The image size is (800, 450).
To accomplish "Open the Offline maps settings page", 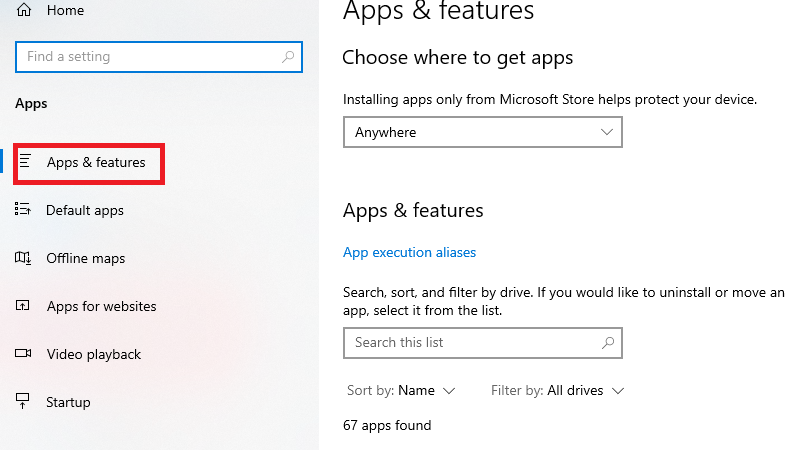I will [86, 258].
